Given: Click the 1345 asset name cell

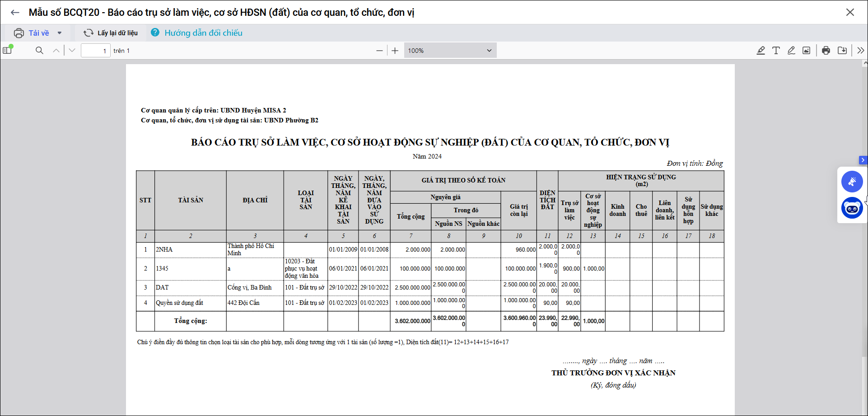Looking at the screenshot, I should (191, 268).
